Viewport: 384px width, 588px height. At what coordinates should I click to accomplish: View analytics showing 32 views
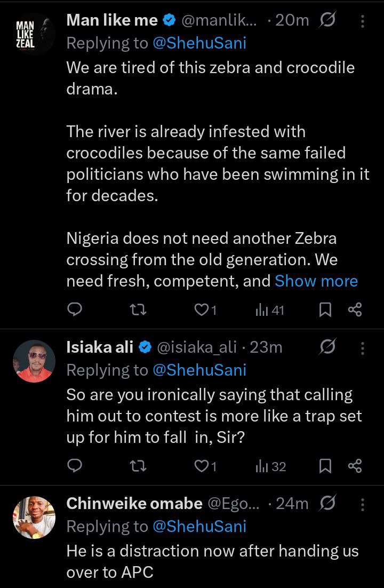[x=270, y=466]
